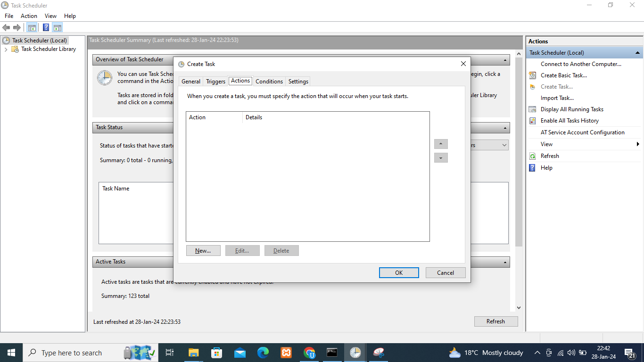Switch to the Triggers tab
This screenshot has height=362, width=644.
tap(216, 82)
